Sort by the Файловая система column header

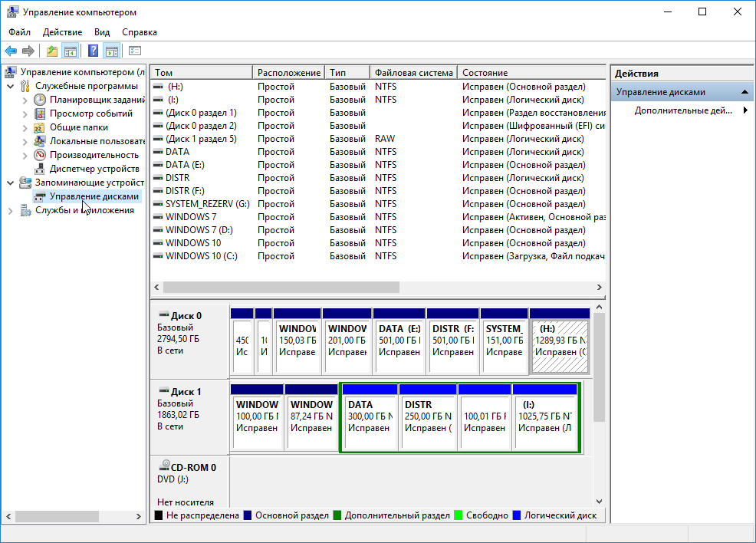coord(414,72)
